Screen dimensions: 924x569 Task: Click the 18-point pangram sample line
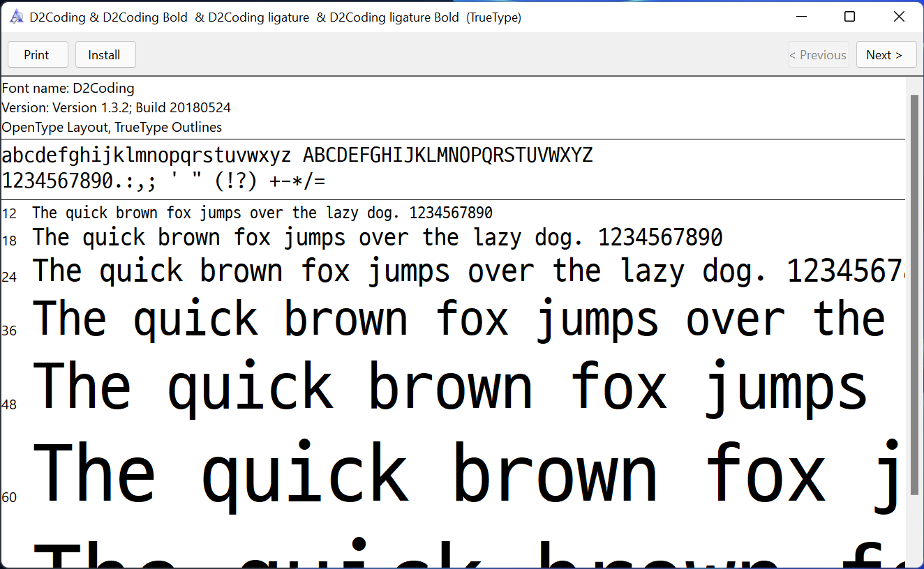click(378, 238)
